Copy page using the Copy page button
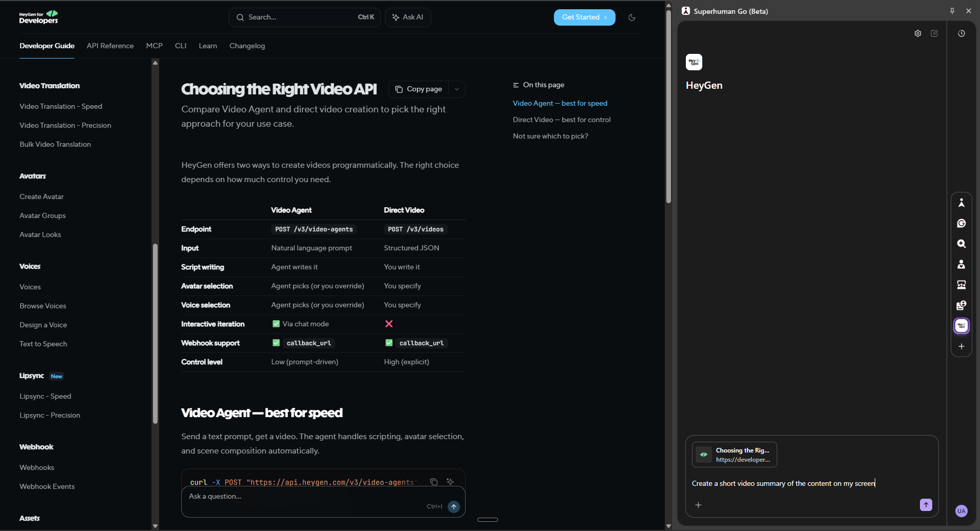Screen dimensions: 980x531 tap(418, 89)
